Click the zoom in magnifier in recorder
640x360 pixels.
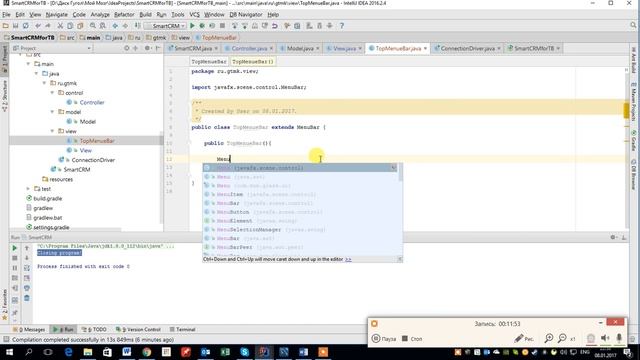pos(549,338)
